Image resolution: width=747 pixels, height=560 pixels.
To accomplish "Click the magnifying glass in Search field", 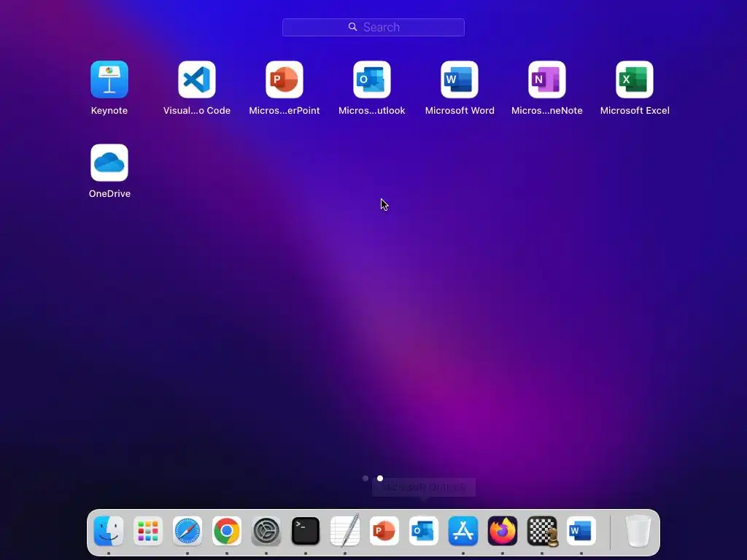I will 352,27.
